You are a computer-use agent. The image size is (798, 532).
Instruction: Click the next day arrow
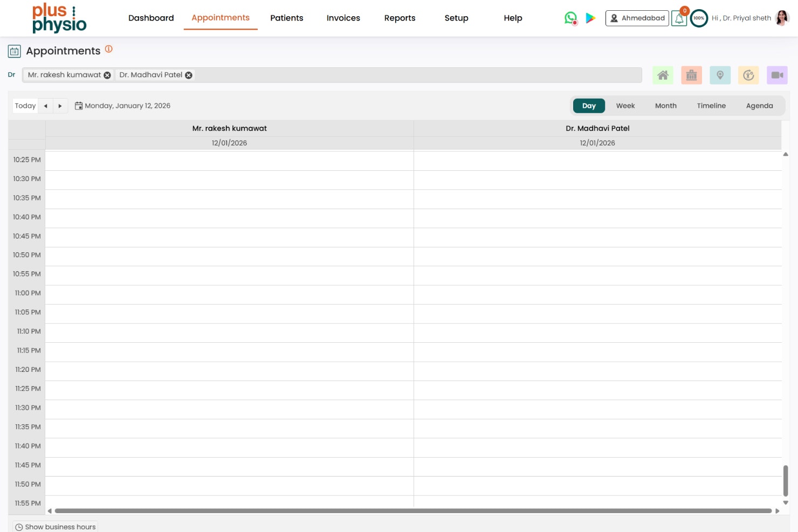click(x=60, y=106)
